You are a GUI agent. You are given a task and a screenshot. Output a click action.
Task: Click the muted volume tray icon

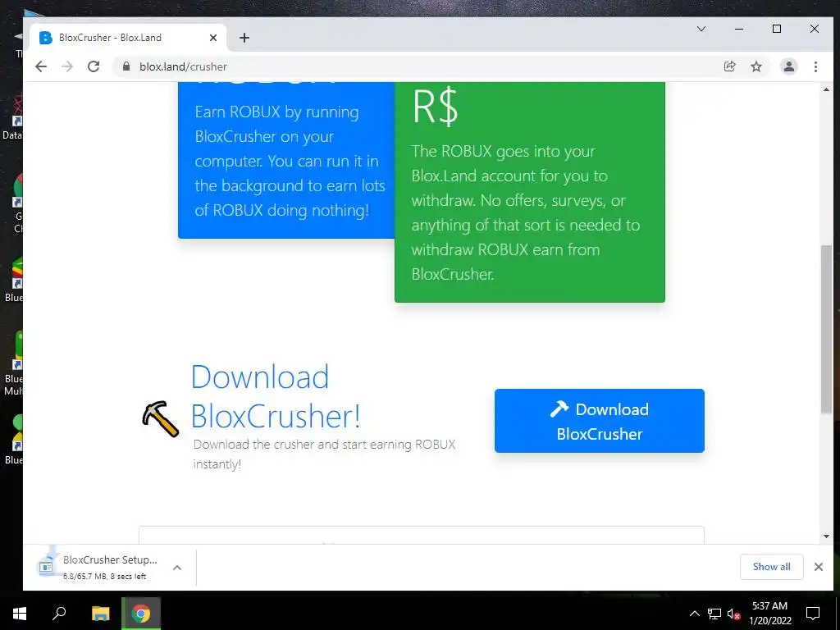733,614
